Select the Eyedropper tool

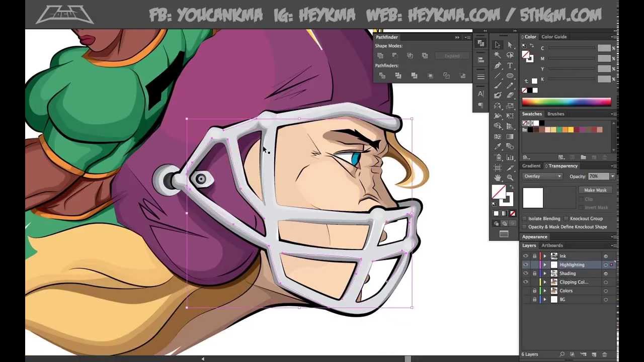click(498, 147)
